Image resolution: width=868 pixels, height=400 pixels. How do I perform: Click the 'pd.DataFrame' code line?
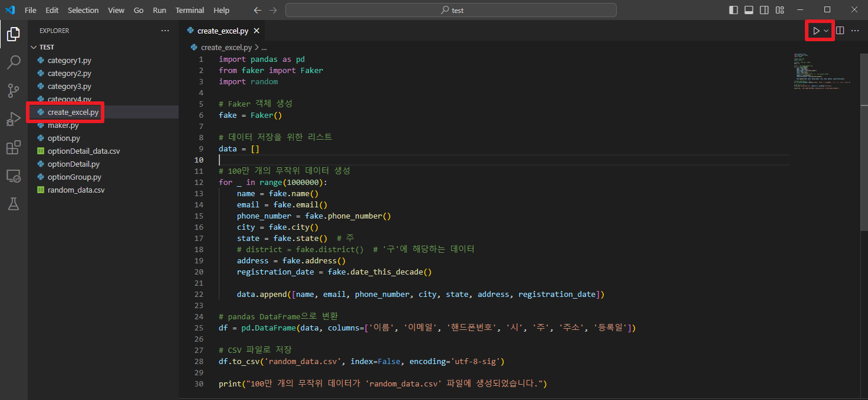427,328
